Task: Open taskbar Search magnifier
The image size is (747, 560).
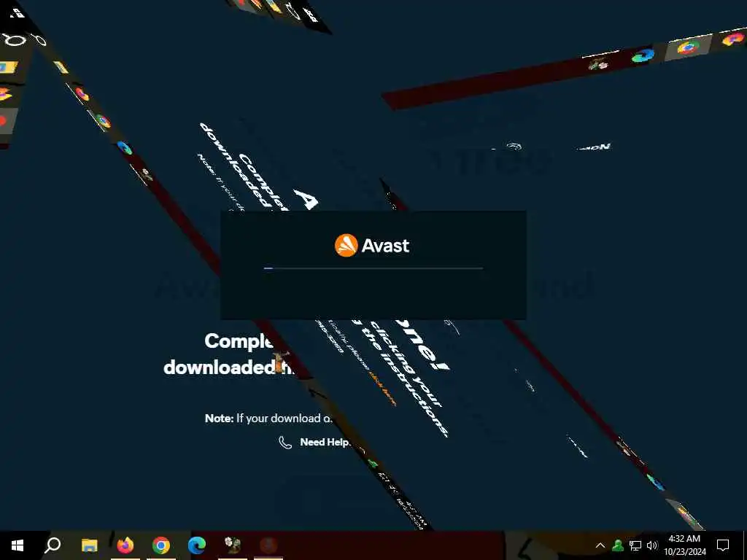Action: [x=53, y=545]
